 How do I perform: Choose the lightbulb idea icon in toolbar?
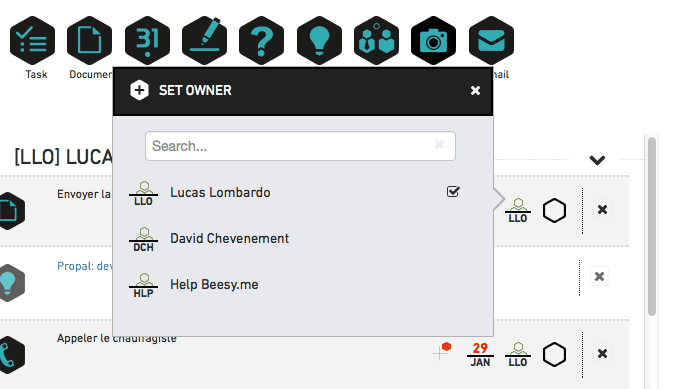click(x=319, y=41)
